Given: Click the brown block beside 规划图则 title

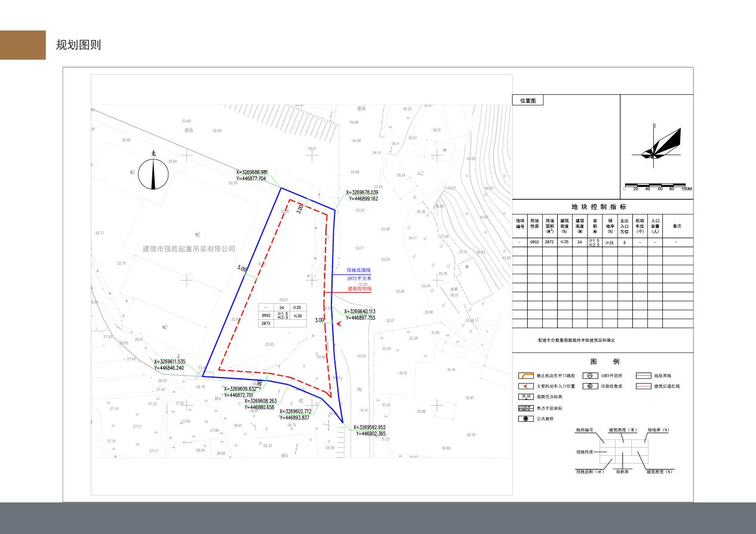Looking at the screenshot, I should point(23,45).
